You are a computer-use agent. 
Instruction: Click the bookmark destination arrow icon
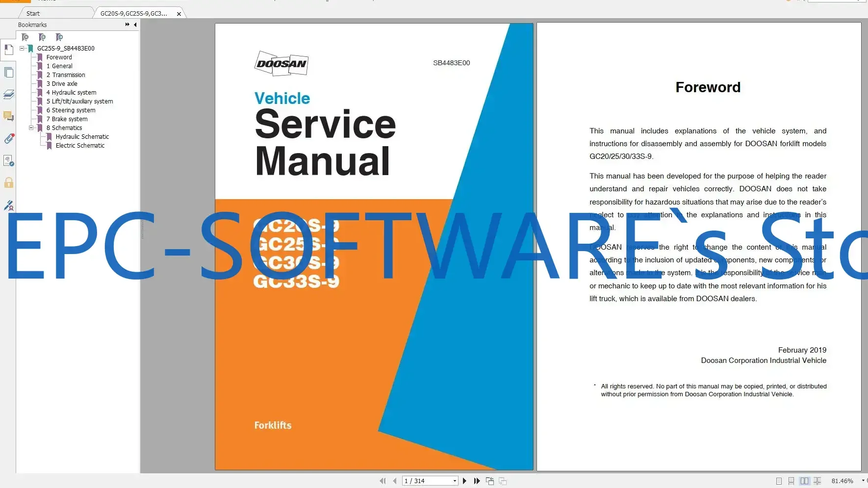pos(59,37)
